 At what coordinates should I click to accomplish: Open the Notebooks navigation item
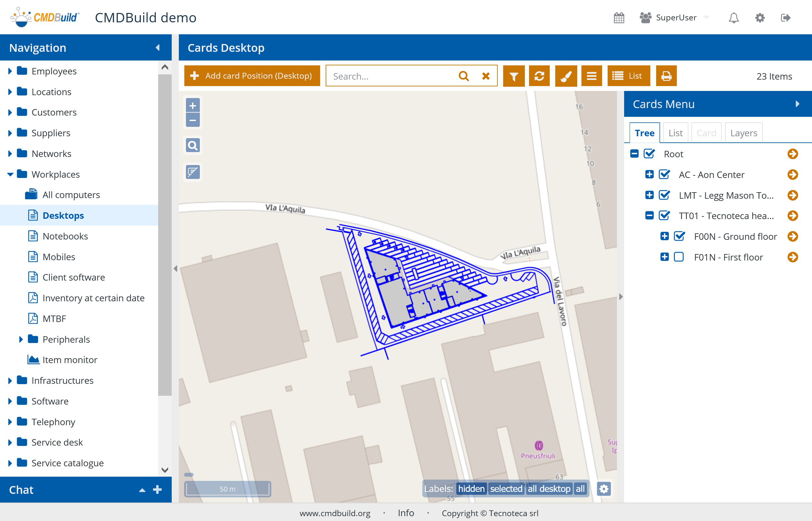coord(65,236)
